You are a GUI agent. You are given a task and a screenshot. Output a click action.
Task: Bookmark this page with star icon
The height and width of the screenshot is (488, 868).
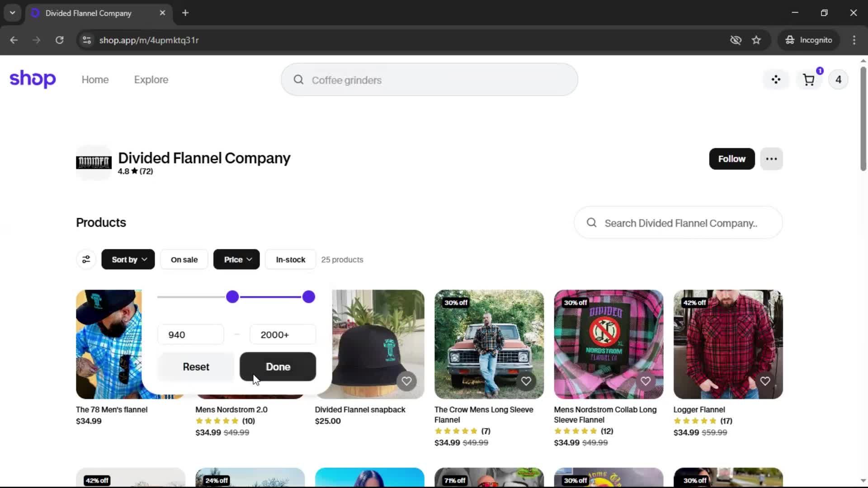(756, 40)
